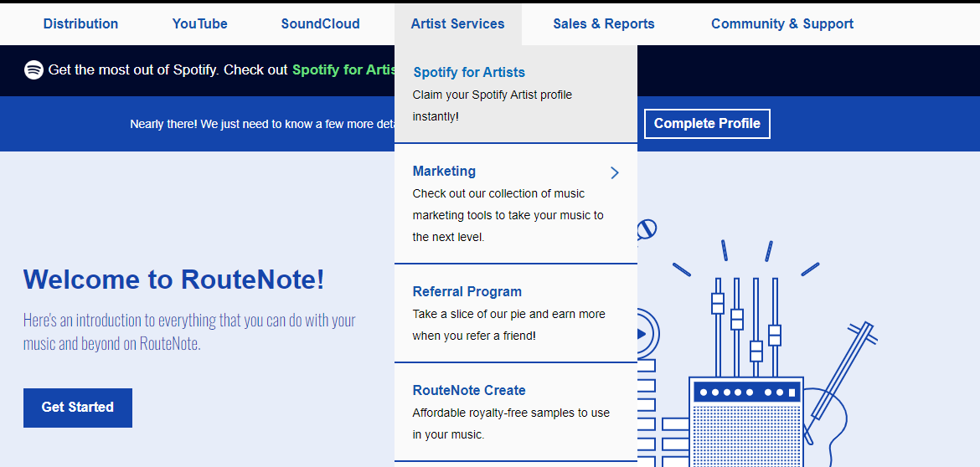Click the Spotify logo icon in banner
This screenshot has height=467, width=980.
[34, 70]
